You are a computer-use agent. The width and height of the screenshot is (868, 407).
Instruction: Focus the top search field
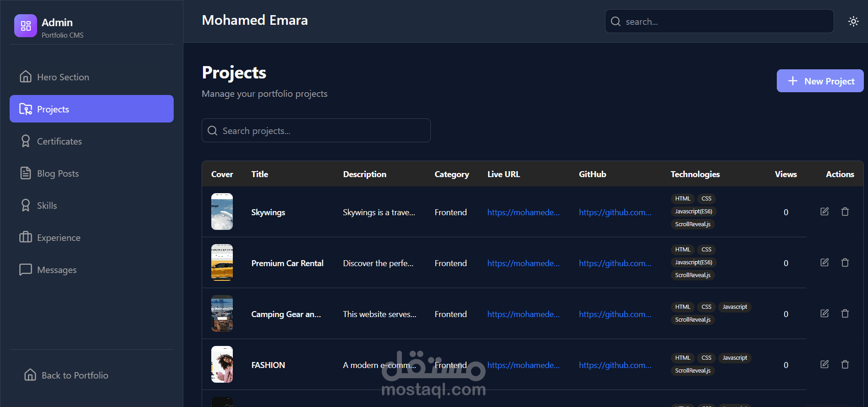click(719, 21)
